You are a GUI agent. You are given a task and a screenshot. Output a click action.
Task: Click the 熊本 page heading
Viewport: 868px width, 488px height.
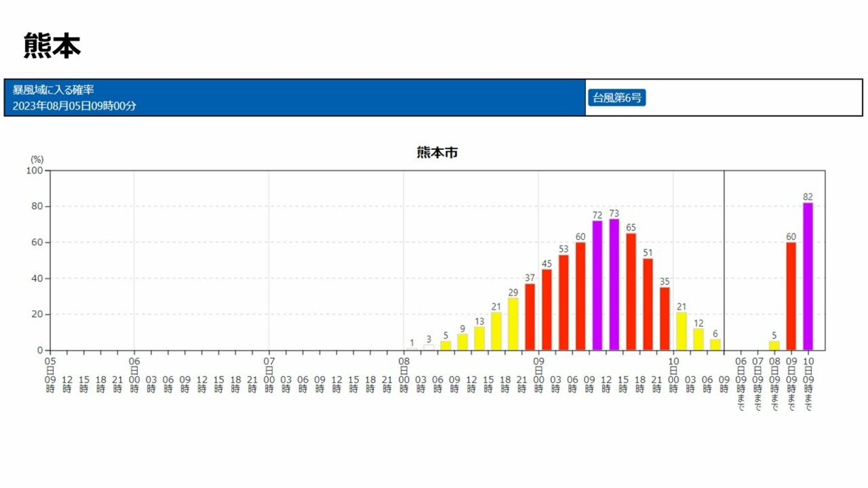pyautogui.click(x=52, y=46)
